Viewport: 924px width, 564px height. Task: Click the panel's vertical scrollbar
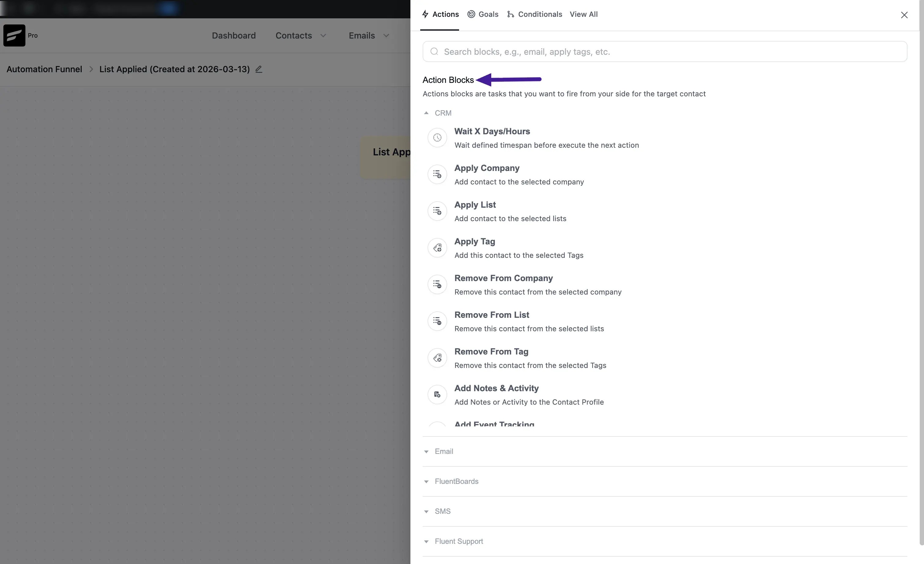[921, 273]
